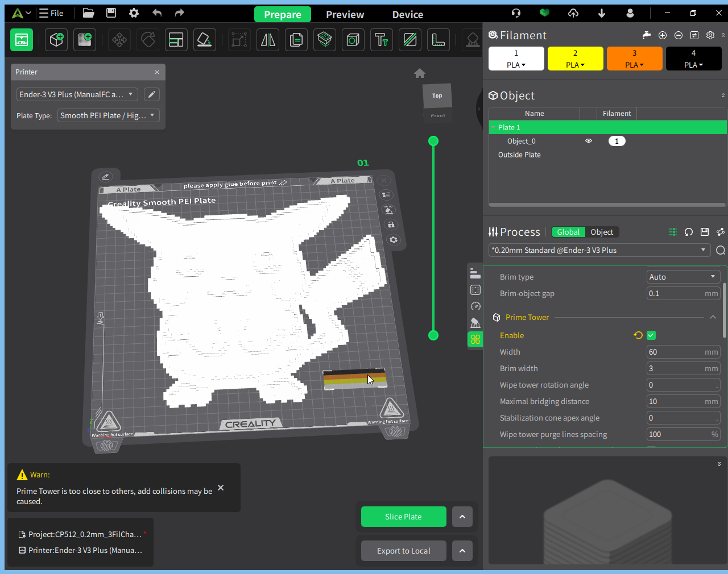The width and height of the screenshot is (728, 574).
Task: Collapse the Filament panel
Action: (723, 35)
